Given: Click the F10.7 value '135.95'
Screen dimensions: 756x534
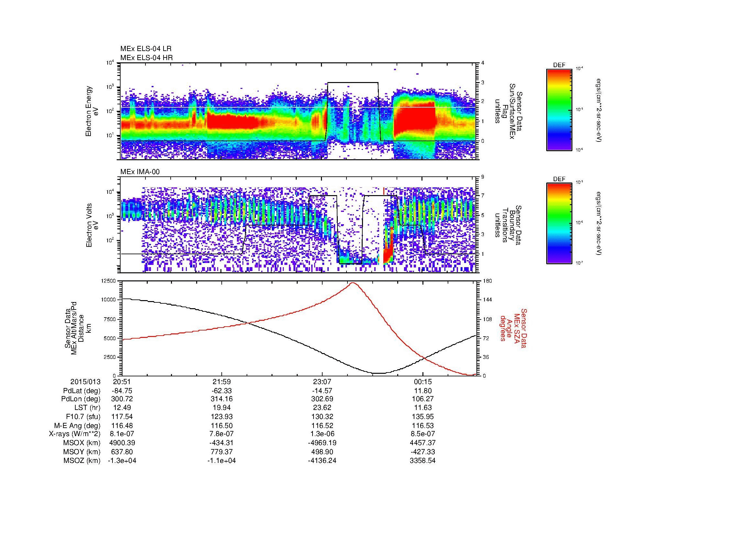Looking at the screenshot, I should coord(423,416).
